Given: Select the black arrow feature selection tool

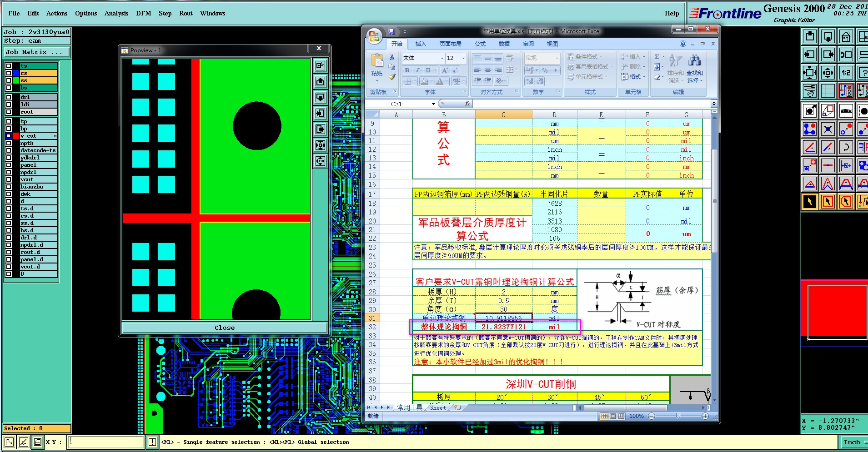Looking at the screenshot, I should tap(810, 202).
